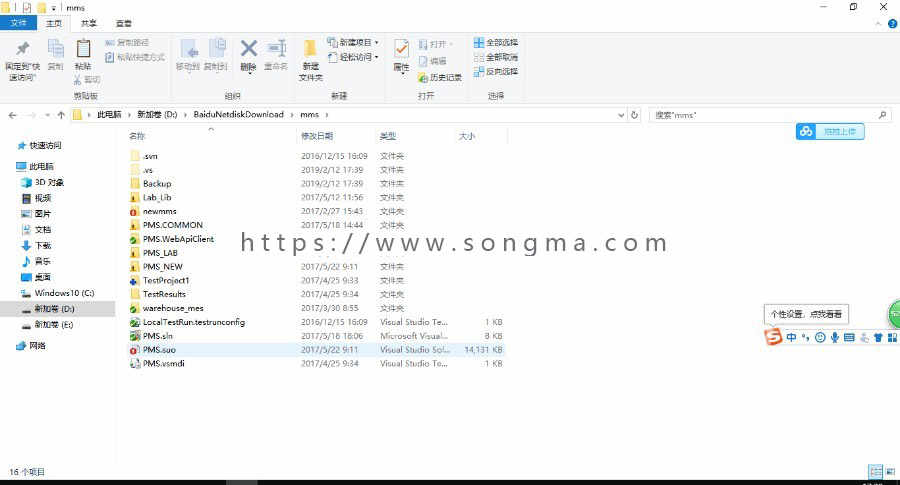The height and width of the screenshot is (485, 900).
Task: Click the Sogou personalization tooltip
Action: tap(806, 314)
